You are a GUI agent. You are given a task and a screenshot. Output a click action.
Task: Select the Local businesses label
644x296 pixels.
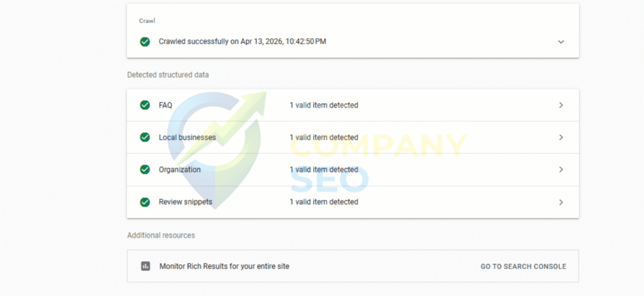[x=187, y=137]
